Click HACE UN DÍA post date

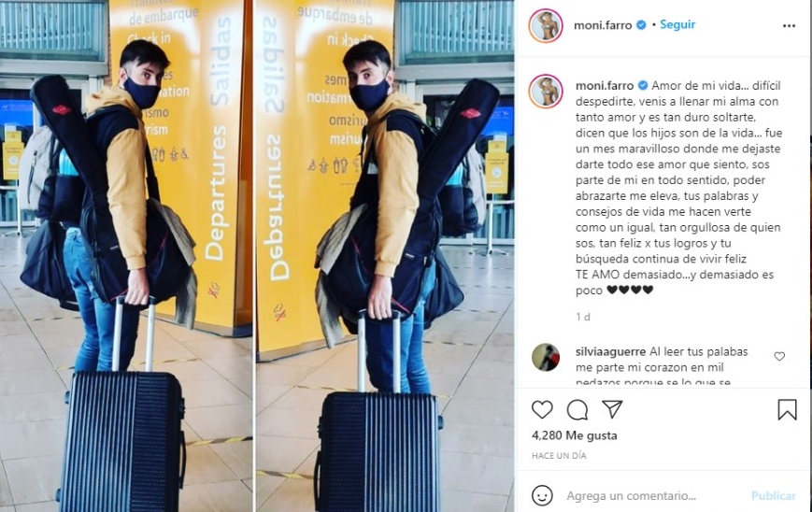click(559, 456)
